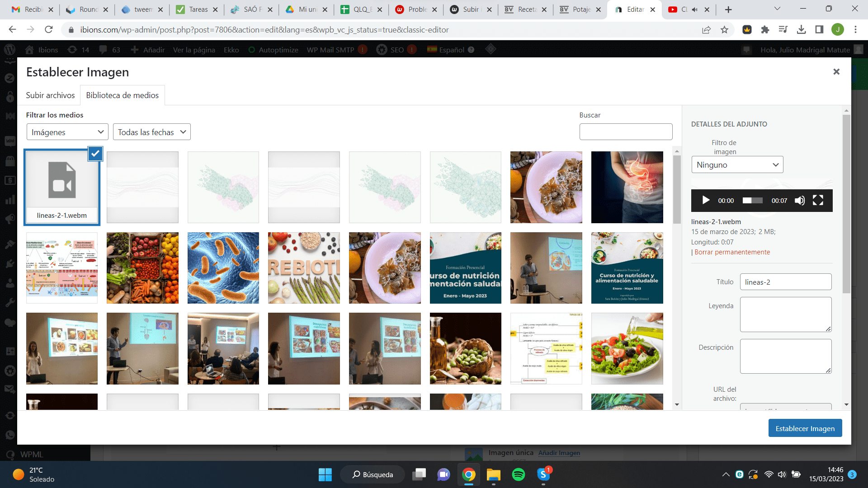Click Hola, Julio Madrigal Matute account menu

811,50
